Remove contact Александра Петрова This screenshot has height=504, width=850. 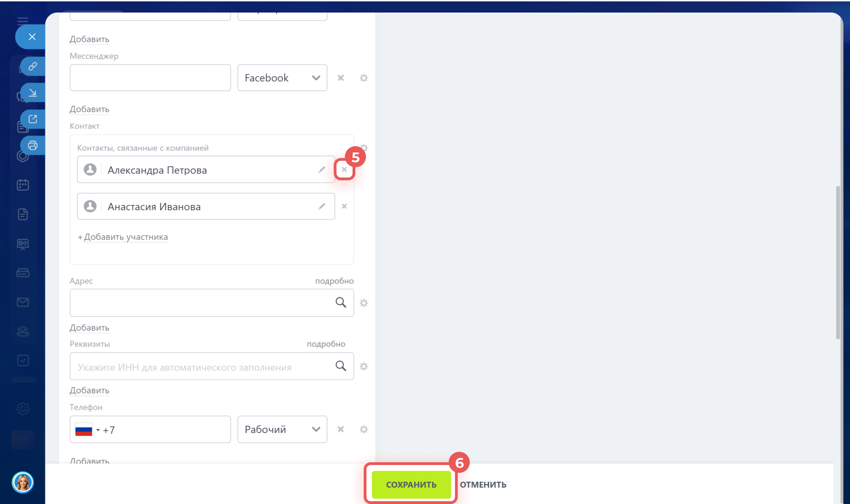[344, 170]
